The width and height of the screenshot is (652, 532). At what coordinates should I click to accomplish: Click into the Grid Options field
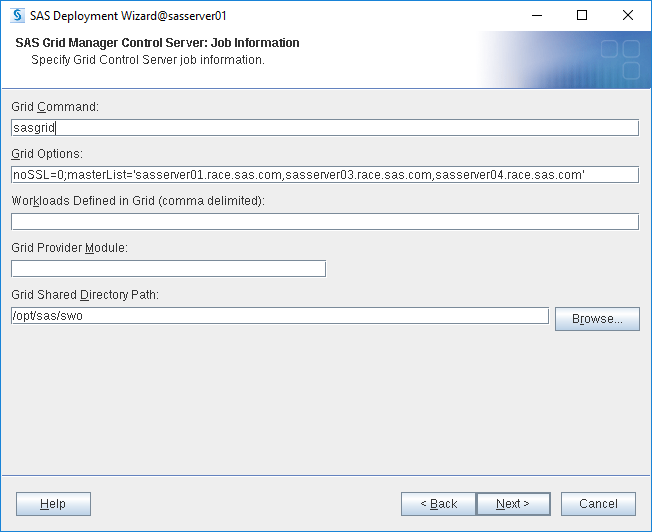pos(324,175)
